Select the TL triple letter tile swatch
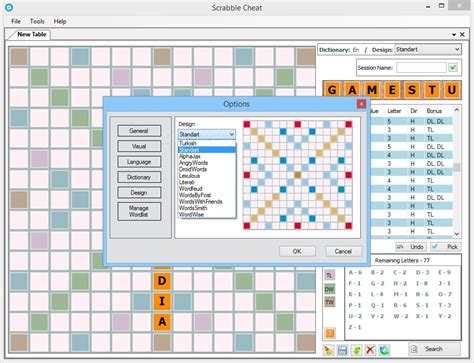 (329, 275)
